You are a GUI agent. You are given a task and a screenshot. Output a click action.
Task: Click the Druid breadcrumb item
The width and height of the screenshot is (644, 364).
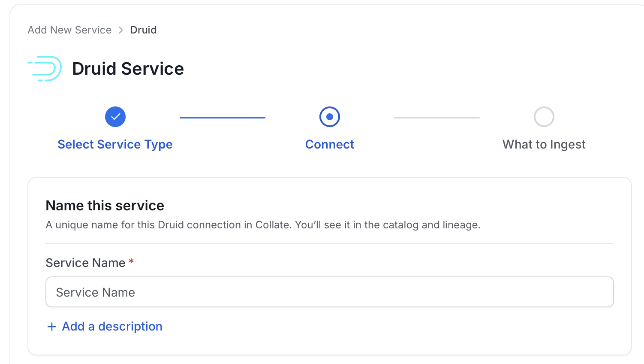tap(143, 30)
